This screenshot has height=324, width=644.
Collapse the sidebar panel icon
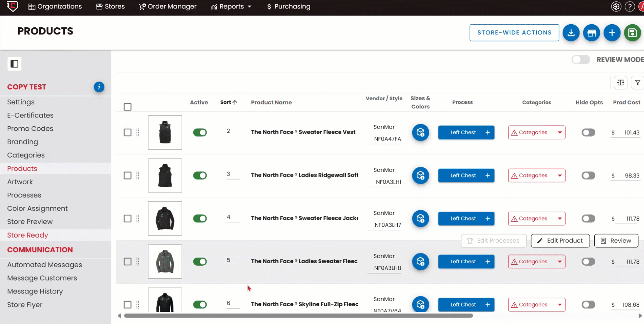pyautogui.click(x=15, y=64)
